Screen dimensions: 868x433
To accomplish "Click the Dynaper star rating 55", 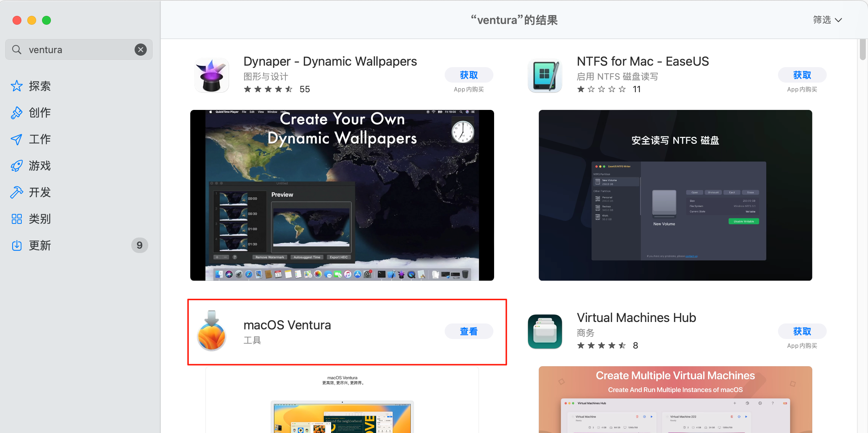I will tap(277, 89).
